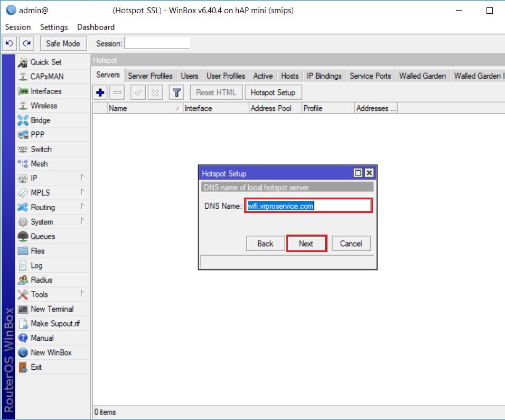Click the Reset HTML button
Image resolution: width=505 pixels, height=420 pixels.
216,93
